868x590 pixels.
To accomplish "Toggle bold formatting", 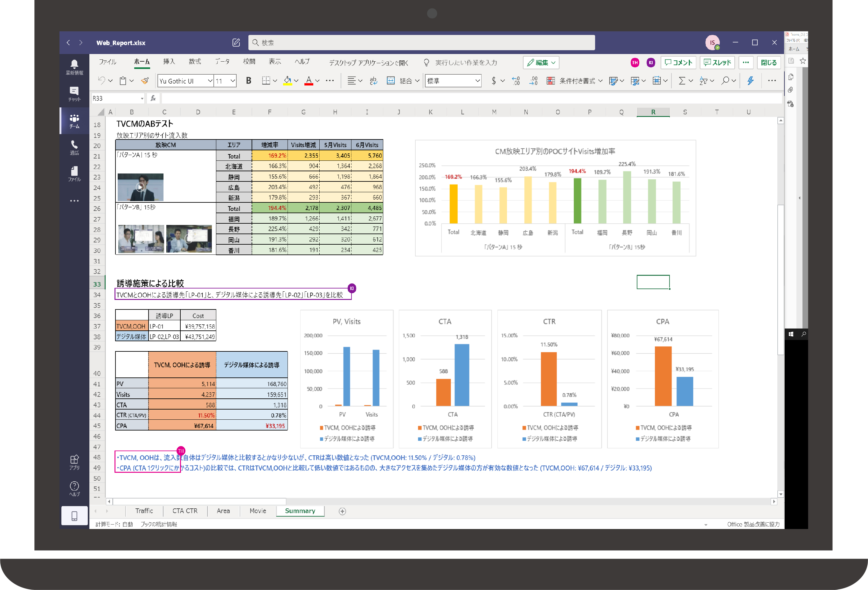I will pos(248,81).
